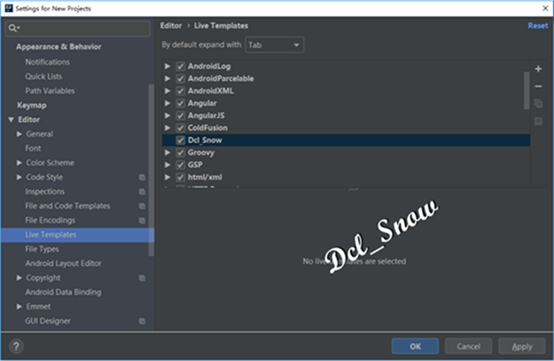Viewport: 554px width, 361px height.
Task: Disable the AngularJS template group
Action: coord(181,116)
